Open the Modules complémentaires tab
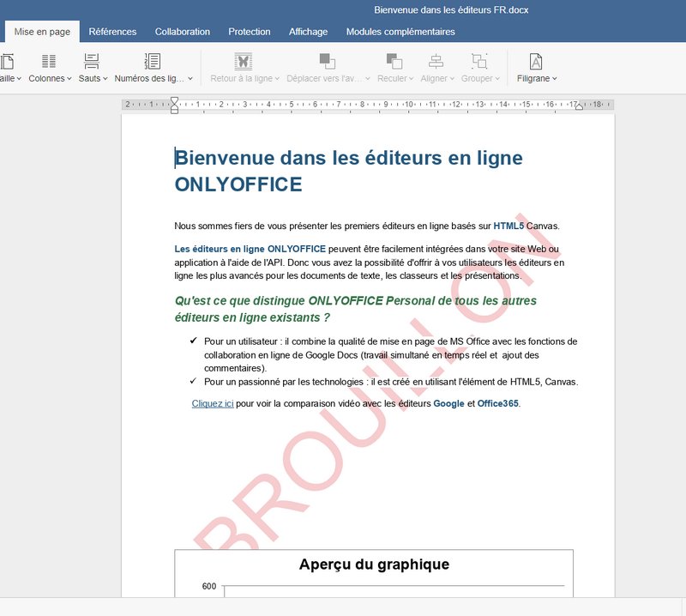 pyautogui.click(x=400, y=32)
